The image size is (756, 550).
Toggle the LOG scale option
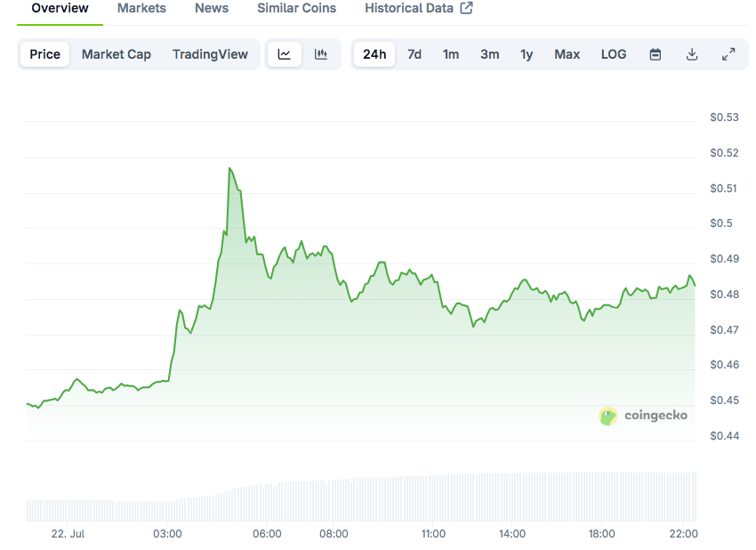tap(614, 54)
